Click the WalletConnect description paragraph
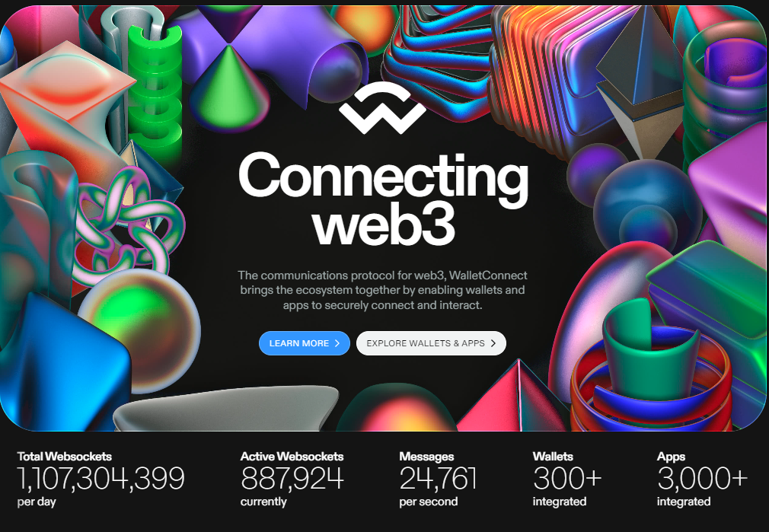Screen dimensions: 769x532 point(382,290)
